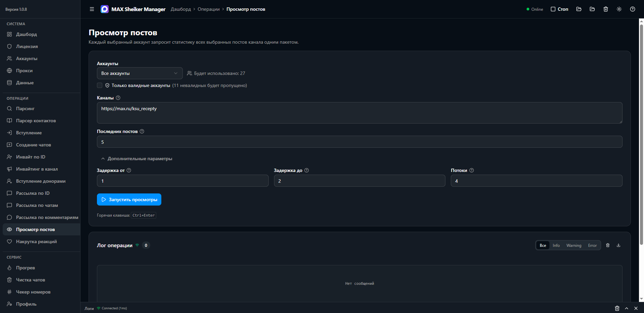Click help icon next to Задержка от
Viewport: 644px width, 313px height.
tap(129, 170)
